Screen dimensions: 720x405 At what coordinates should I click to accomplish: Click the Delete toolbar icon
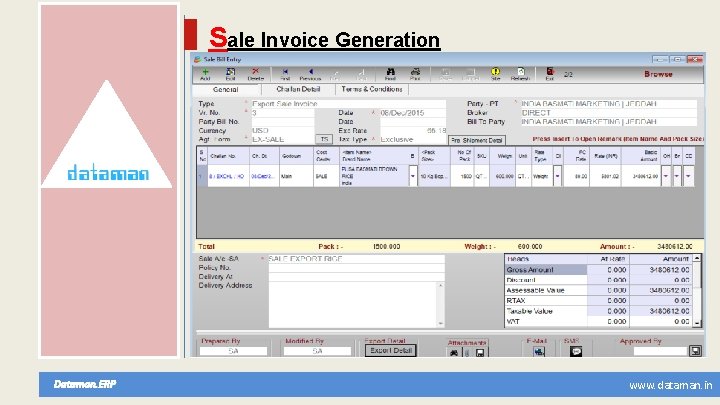256,73
